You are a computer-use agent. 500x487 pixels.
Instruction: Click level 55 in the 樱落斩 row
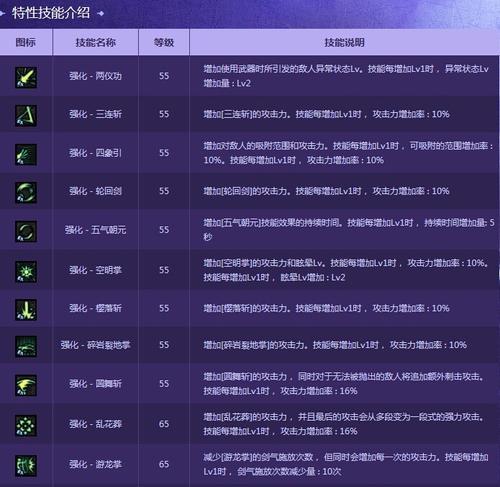(164, 308)
